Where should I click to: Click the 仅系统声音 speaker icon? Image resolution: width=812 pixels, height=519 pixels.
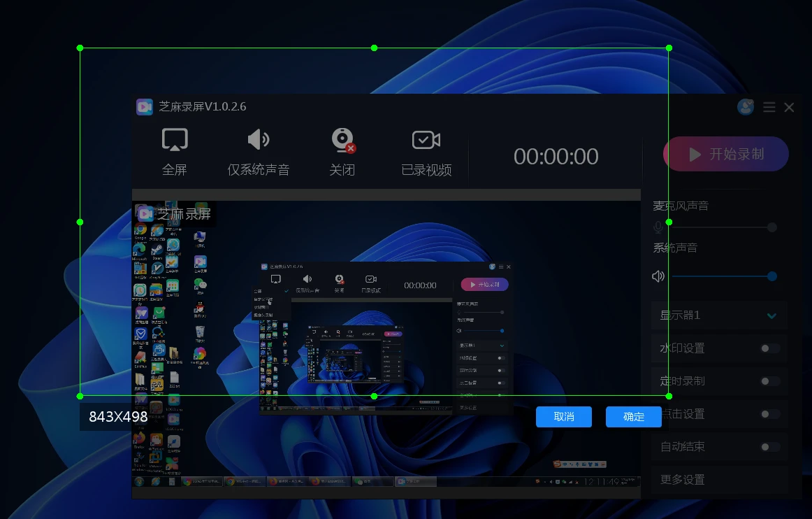click(x=259, y=140)
